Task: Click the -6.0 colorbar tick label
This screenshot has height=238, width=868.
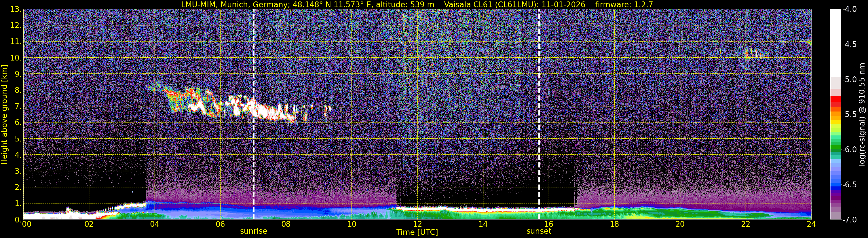Action: 850,150
